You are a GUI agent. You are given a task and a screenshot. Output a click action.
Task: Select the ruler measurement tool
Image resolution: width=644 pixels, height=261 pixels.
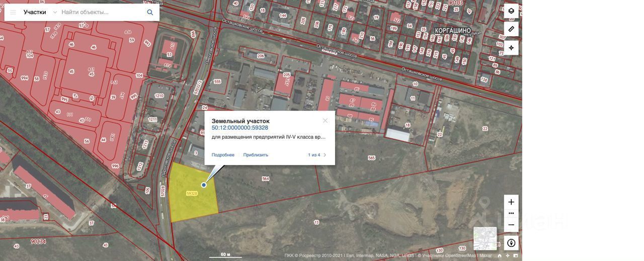[511, 29]
